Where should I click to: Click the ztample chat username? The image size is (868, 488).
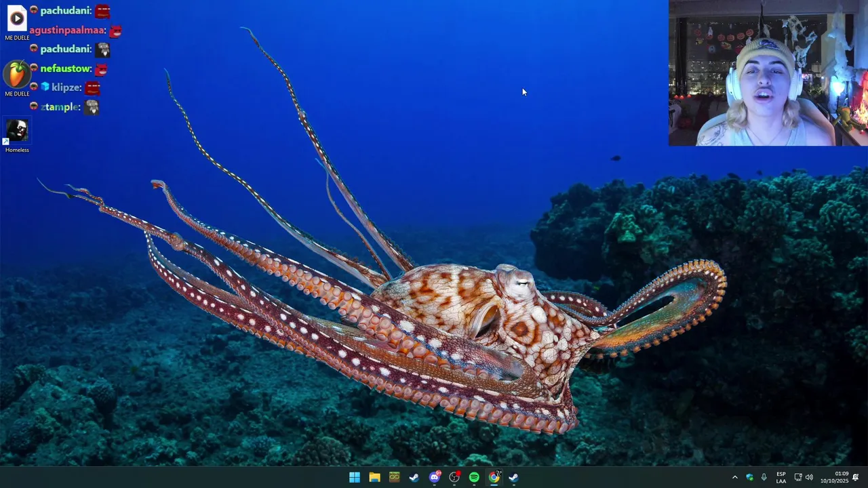click(x=60, y=107)
